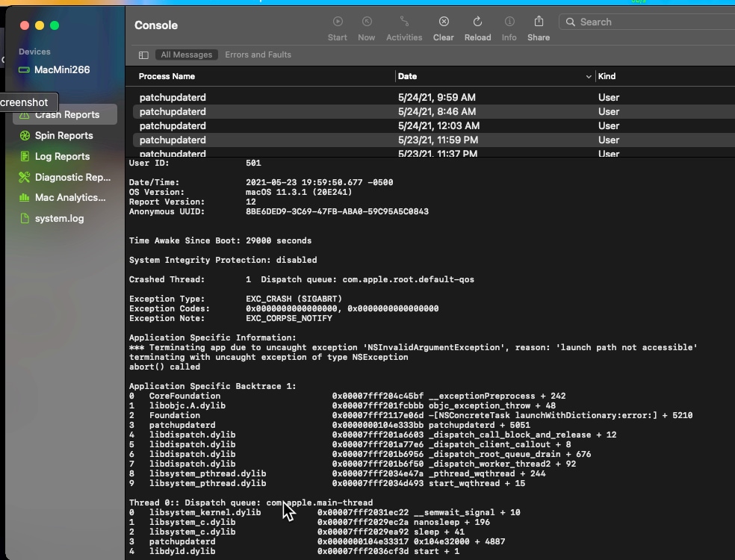Sort by Date column header
735x560 pixels.
click(407, 76)
